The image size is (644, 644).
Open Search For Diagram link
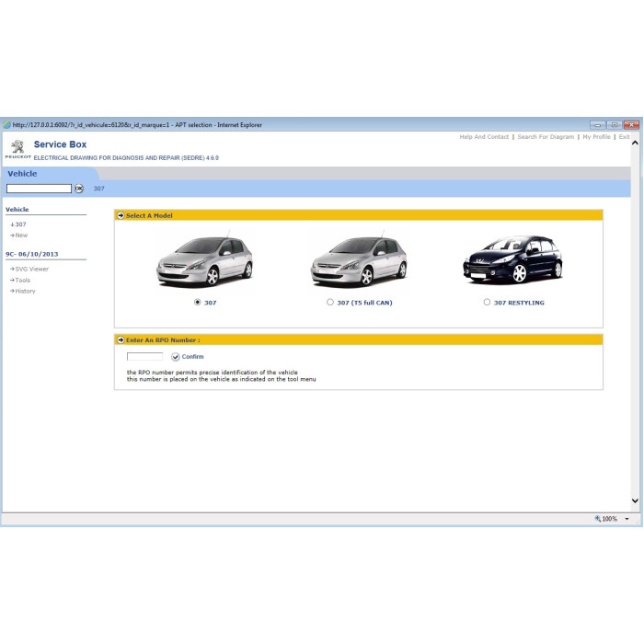(546, 137)
